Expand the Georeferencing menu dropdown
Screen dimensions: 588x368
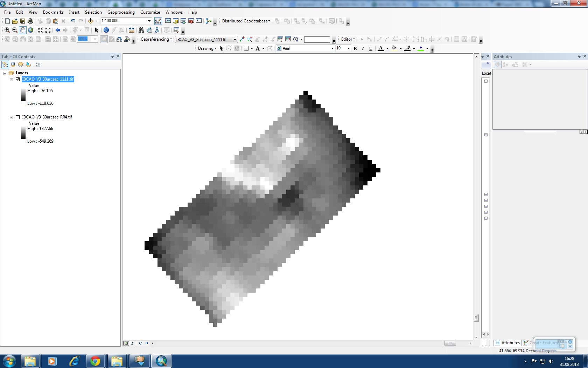click(x=156, y=39)
